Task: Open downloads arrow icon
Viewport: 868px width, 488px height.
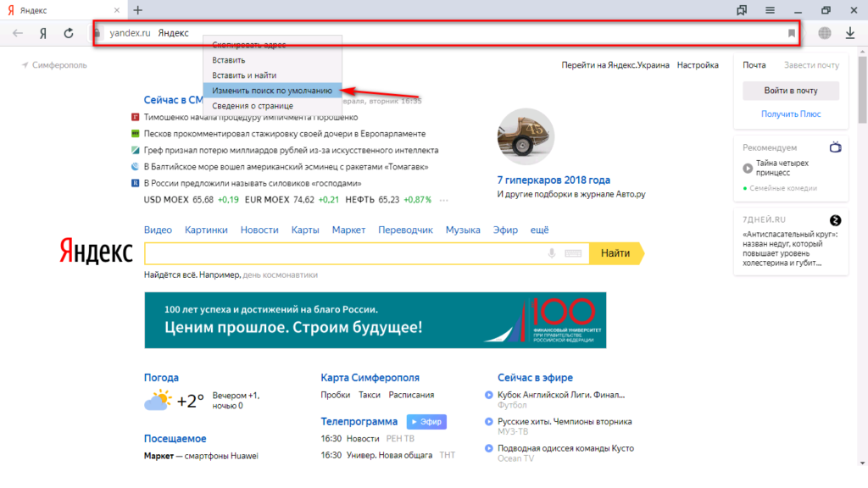Action: (x=850, y=33)
